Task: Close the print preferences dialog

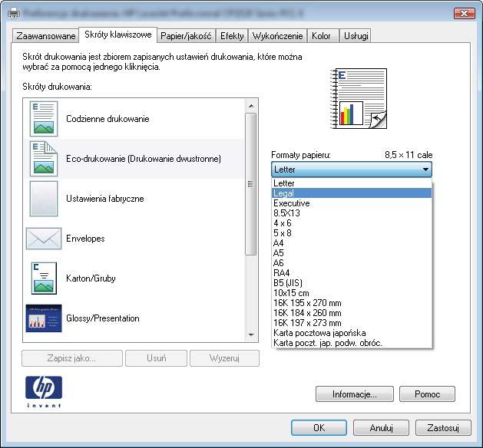Action: 465,13
